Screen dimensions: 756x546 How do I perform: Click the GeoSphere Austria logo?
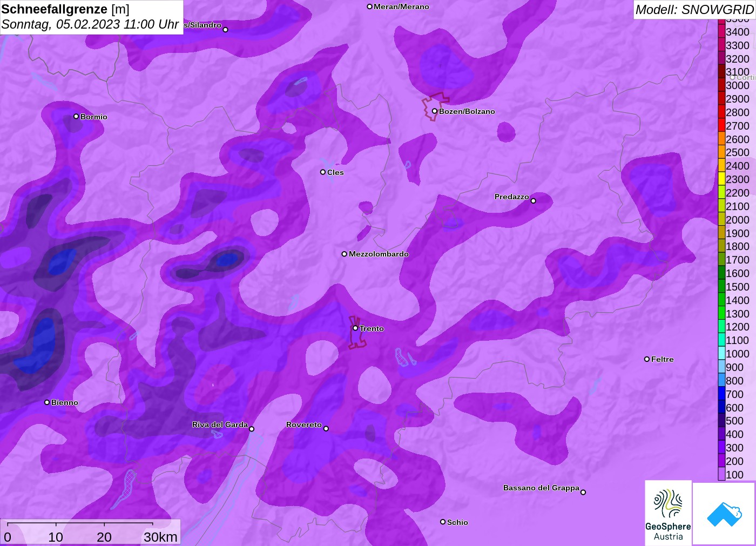click(668, 513)
